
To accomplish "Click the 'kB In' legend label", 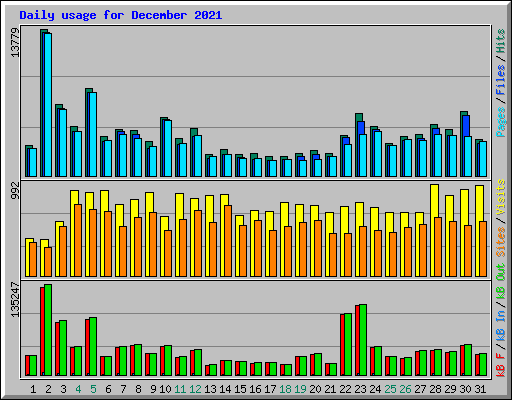I will pyautogui.click(x=501, y=326).
